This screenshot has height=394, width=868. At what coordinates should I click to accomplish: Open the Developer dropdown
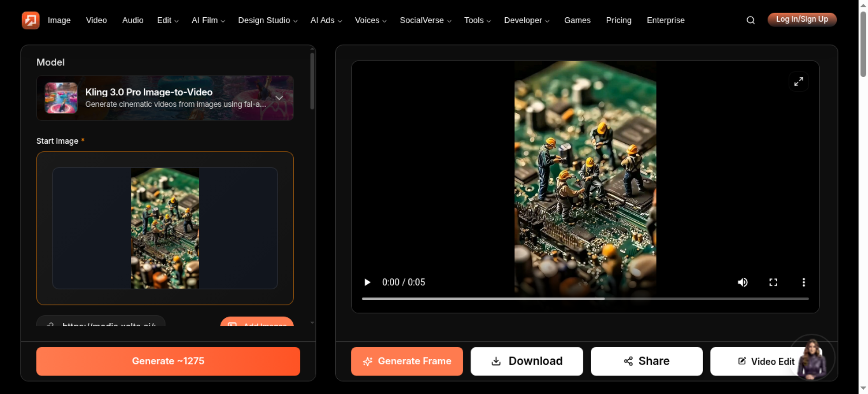[527, 20]
